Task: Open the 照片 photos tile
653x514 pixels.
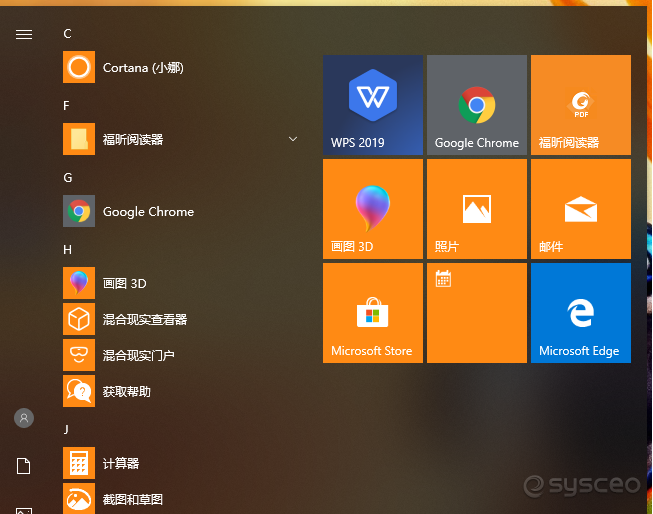Action: click(x=477, y=209)
